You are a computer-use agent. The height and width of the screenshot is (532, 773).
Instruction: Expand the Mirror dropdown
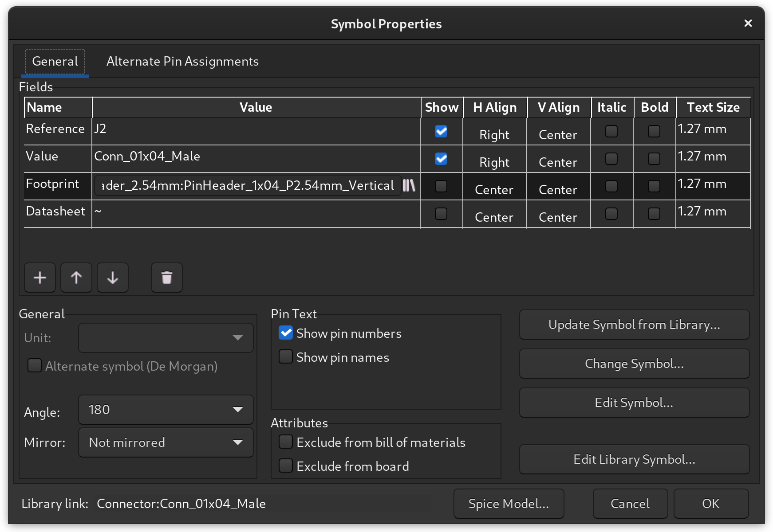(166, 442)
